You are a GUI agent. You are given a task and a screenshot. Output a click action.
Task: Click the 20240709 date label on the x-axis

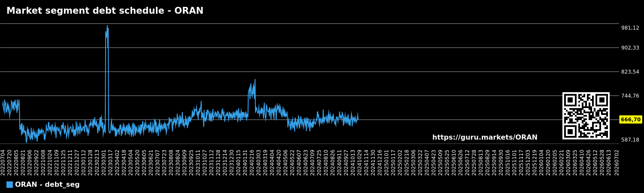(x=313, y=162)
